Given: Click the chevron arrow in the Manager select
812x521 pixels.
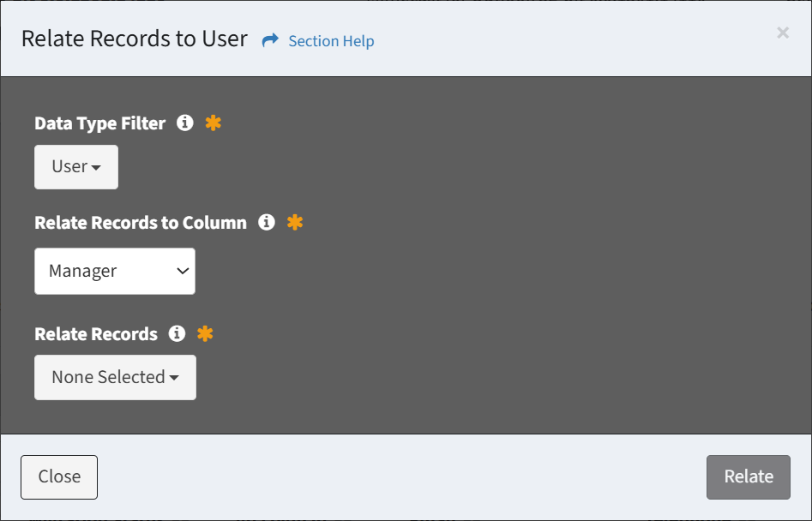Looking at the screenshot, I should tap(182, 272).
